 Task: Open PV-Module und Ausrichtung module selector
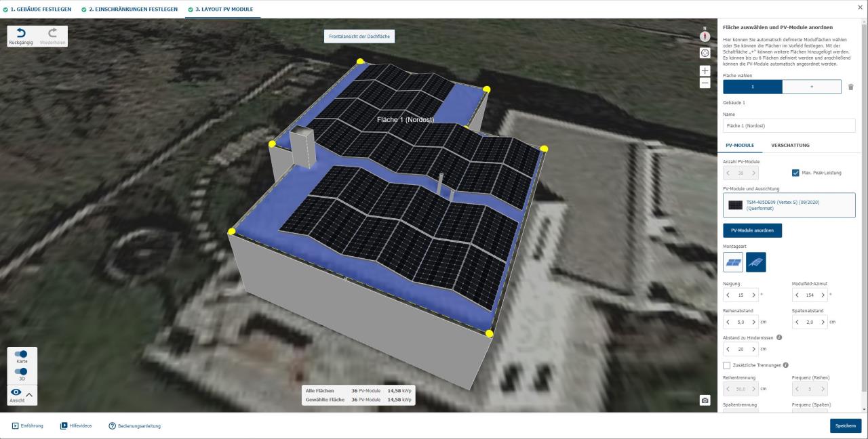789,205
